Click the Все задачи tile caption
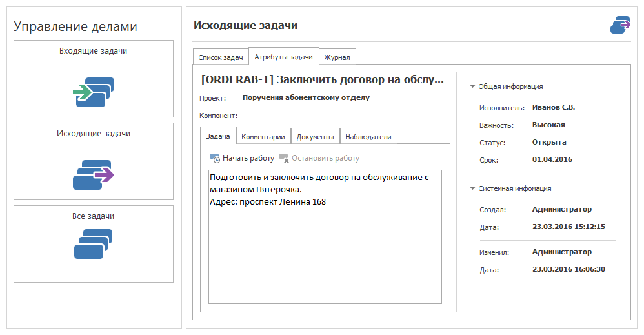This screenshot has width=644, height=335. click(x=93, y=216)
